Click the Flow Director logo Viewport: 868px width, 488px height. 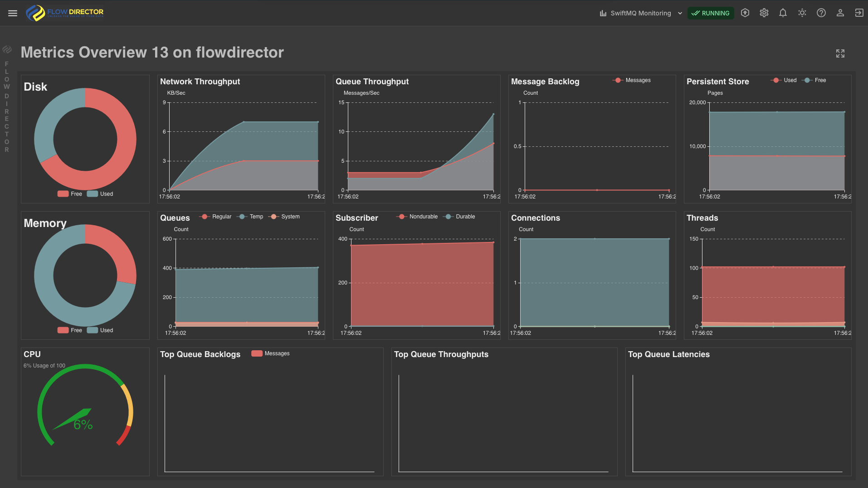(x=65, y=13)
